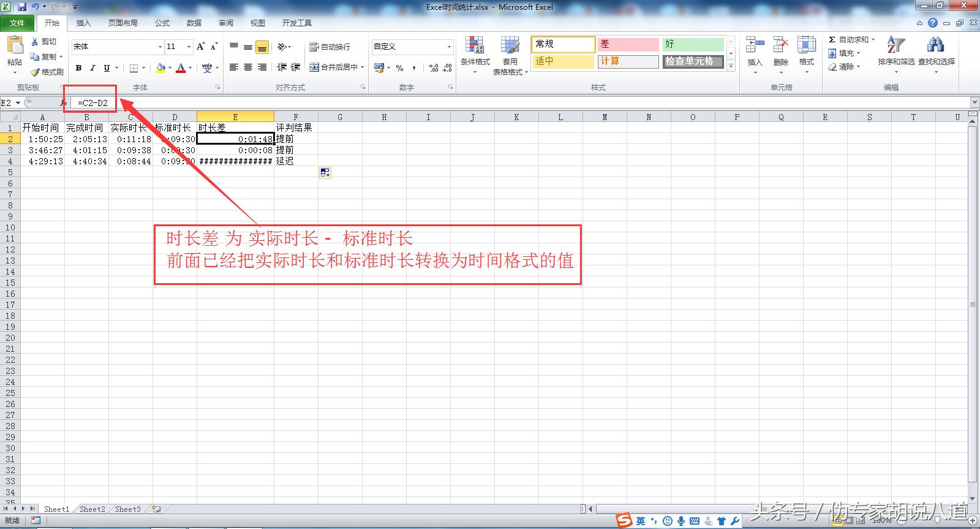This screenshot has height=529, width=980.
Task: Decrease indent in the alignment group
Action: [x=282, y=67]
